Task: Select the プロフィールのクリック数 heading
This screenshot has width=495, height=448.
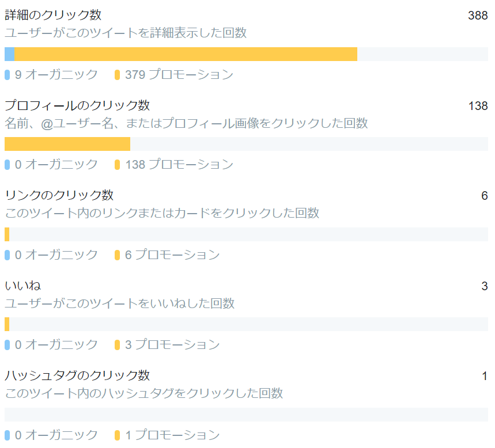Action: click(x=77, y=105)
